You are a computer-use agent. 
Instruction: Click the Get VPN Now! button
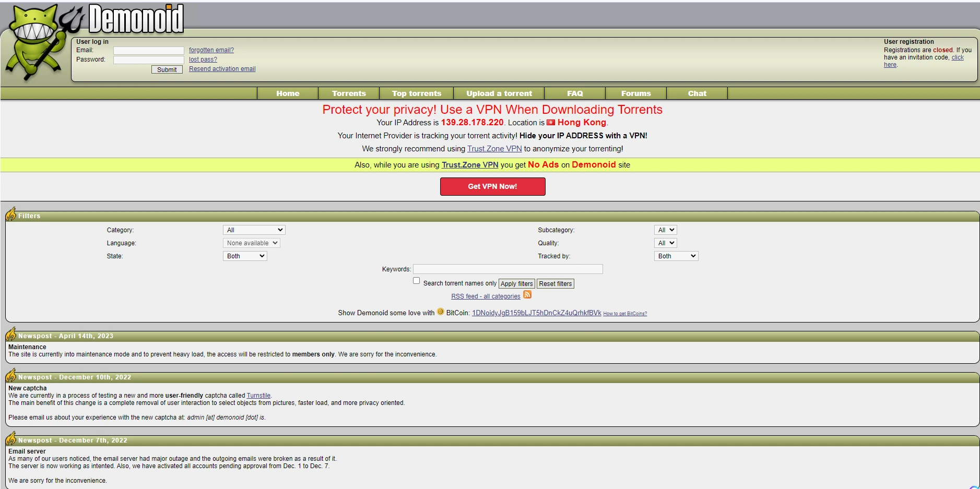coord(493,186)
